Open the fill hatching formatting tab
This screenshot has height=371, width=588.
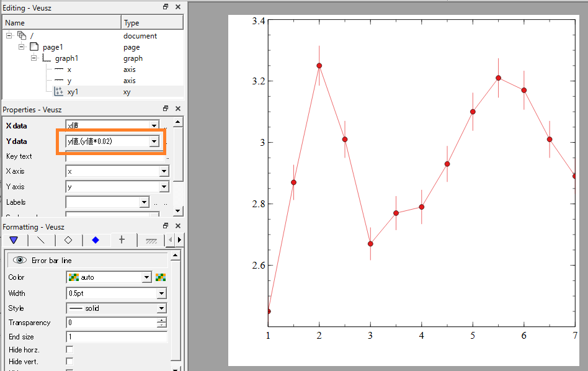pyautogui.click(x=151, y=241)
